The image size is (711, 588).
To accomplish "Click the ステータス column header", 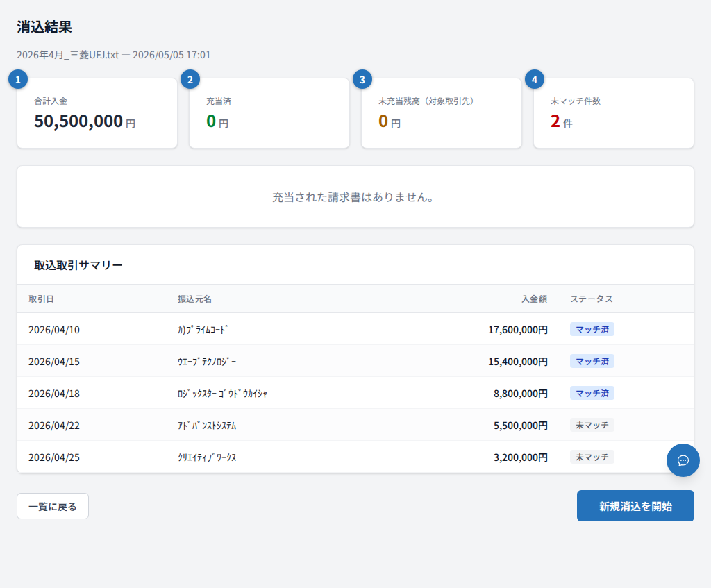I will coord(592,299).
